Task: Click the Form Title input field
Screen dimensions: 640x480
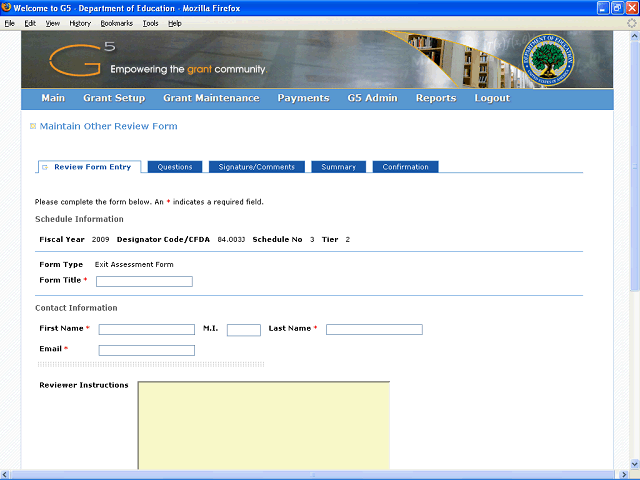Action: coord(144,281)
